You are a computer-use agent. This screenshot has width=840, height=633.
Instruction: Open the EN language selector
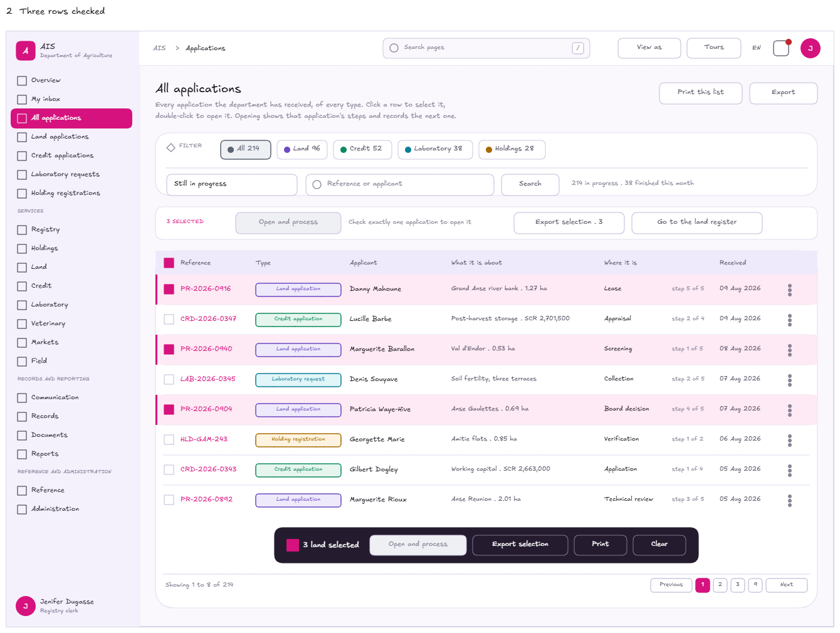[756, 48]
